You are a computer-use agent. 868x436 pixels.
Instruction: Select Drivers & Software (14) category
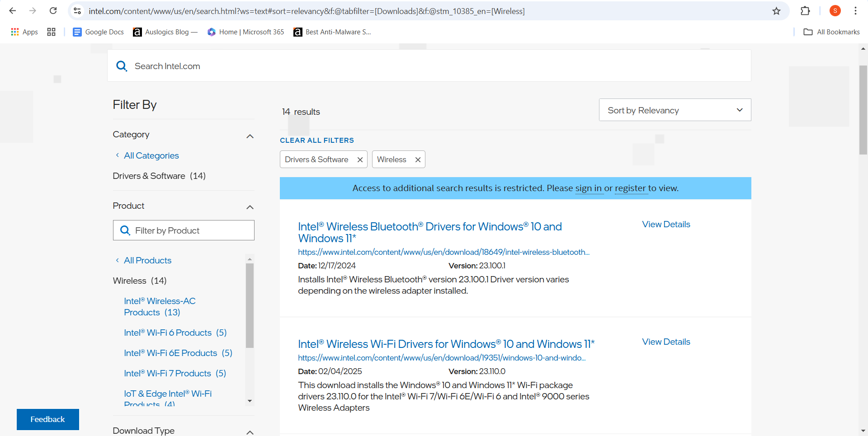(159, 176)
